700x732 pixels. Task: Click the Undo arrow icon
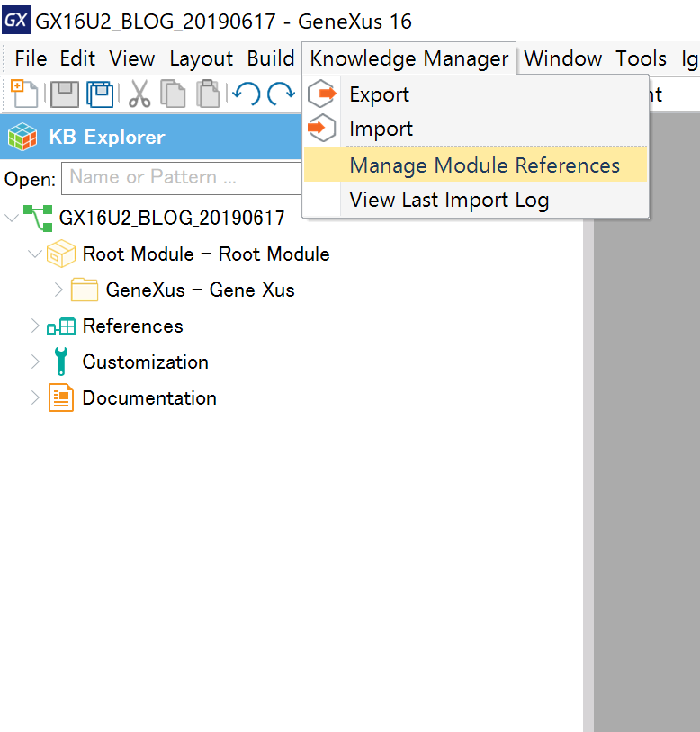[247, 94]
